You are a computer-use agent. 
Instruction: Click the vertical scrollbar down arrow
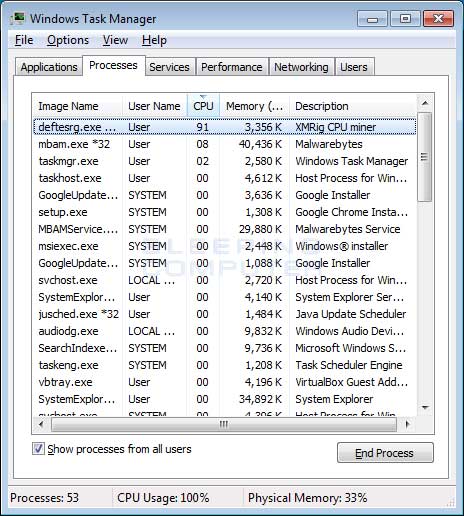[x=425, y=407]
